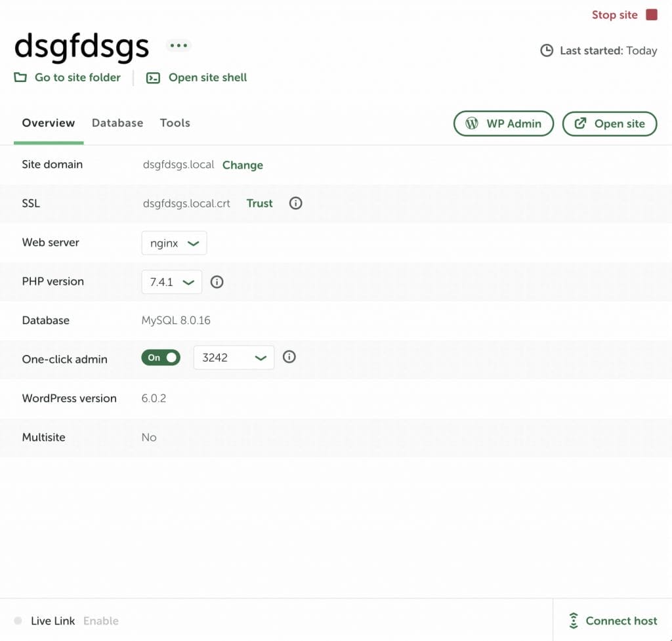Open the One-click admin info icon
This screenshot has width=672, height=641.
289,357
